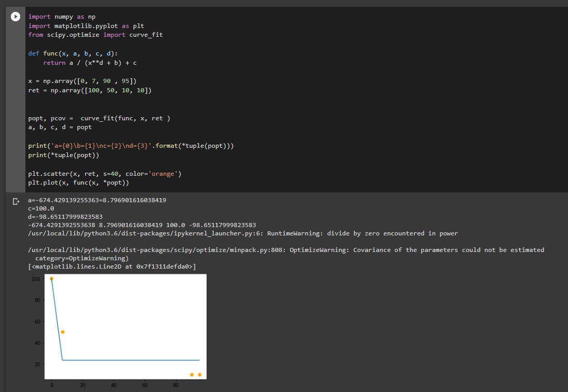Click the 'a, b, c, d = popt' line
Viewport: 568px width, 392px height.
coord(60,128)
